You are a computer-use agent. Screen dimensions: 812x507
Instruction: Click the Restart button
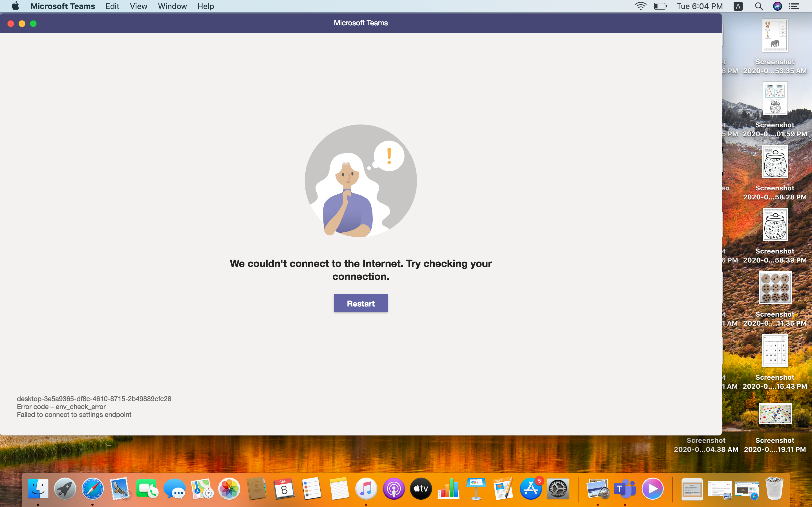[360, 303]
